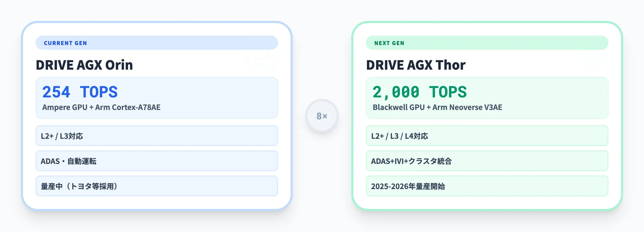Click the 8× multiplier circle

point(322,116)
